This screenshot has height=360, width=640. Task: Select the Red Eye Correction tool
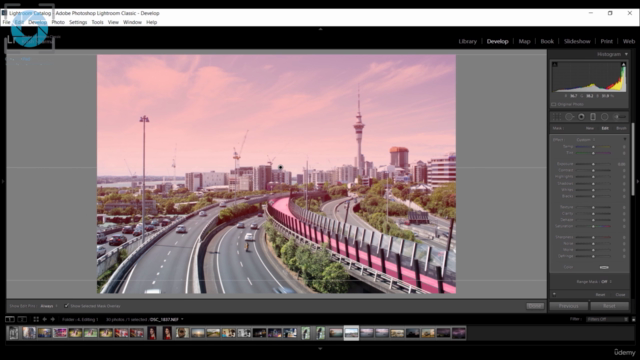click(x=581, y=117)
